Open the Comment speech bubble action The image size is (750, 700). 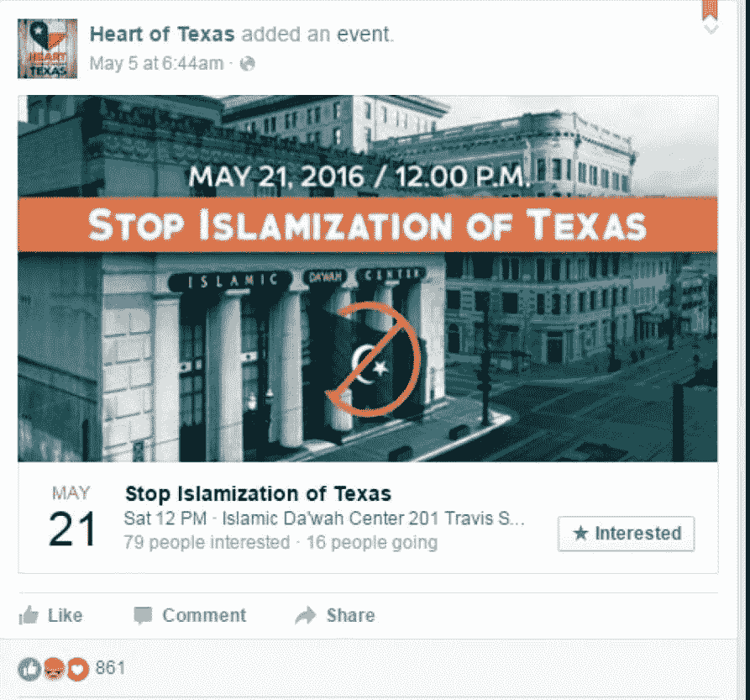pos(190,615)
